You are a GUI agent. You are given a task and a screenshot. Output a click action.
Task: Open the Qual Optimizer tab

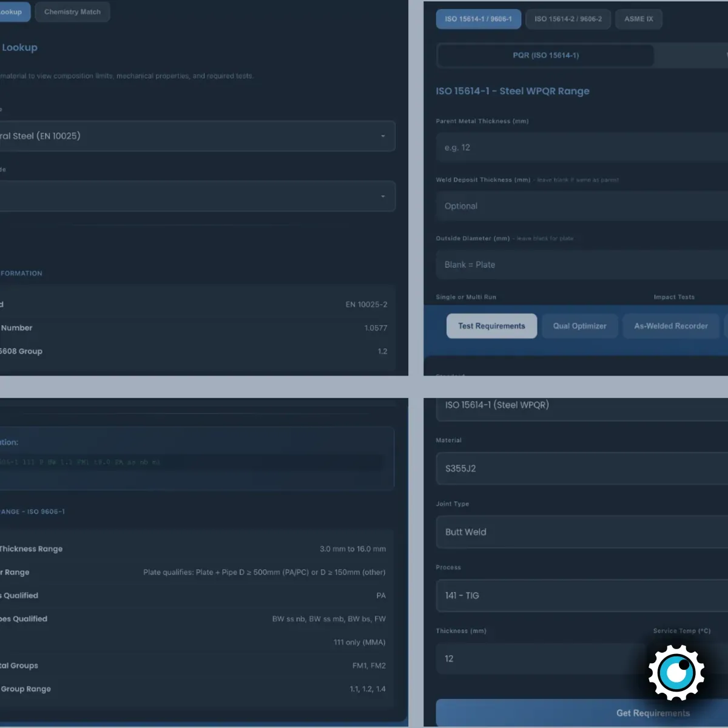(579, 326)
